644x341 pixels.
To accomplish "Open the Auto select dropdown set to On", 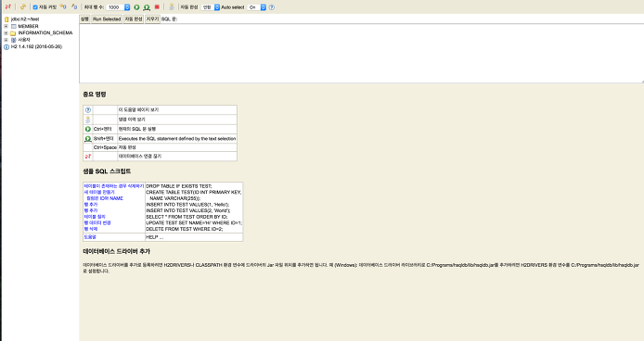I will [257, 7].
